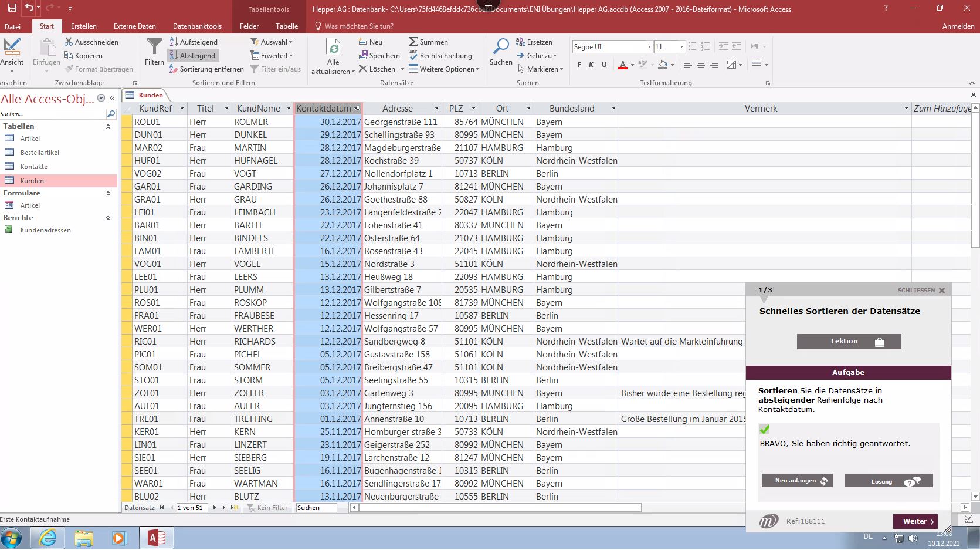Toggle italic formatting K
980x550 pixels.
[591, 65]
